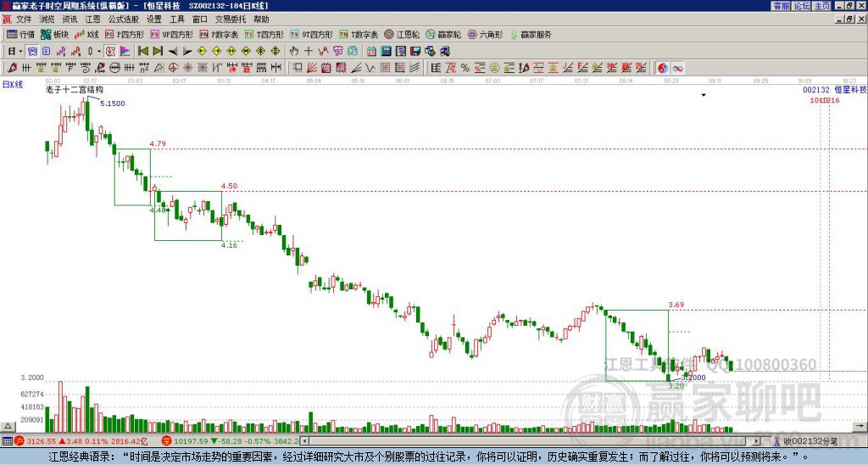The image size is (868, 465).
Task: Open the 9P四方形 tool
Action: pyautogui.click(x=171, y=34)
